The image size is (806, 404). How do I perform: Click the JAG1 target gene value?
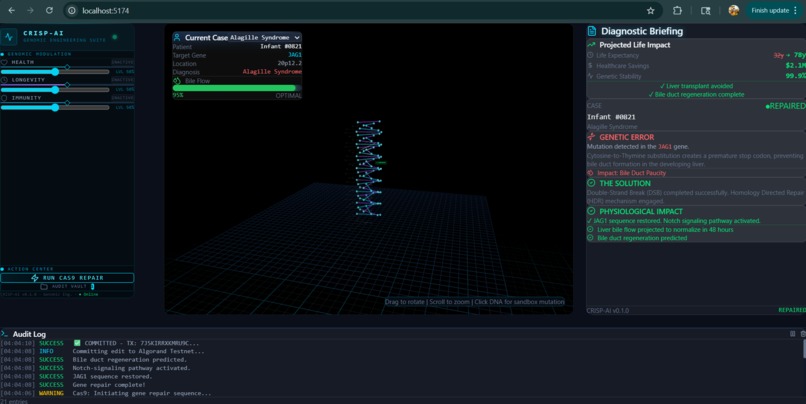tap(295, 54)
